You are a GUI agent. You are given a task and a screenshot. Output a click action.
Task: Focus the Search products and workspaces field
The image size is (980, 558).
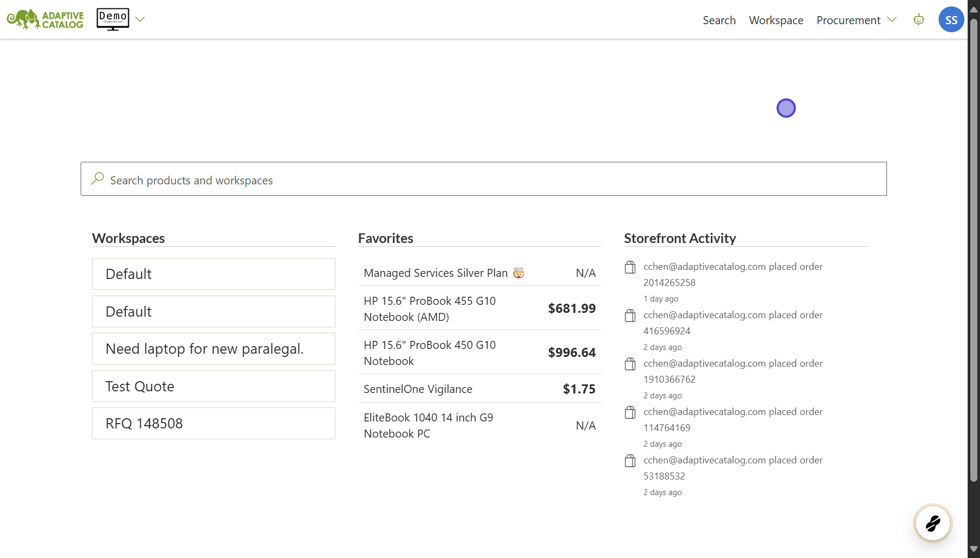pyautogui.click(x=484, y=179)
